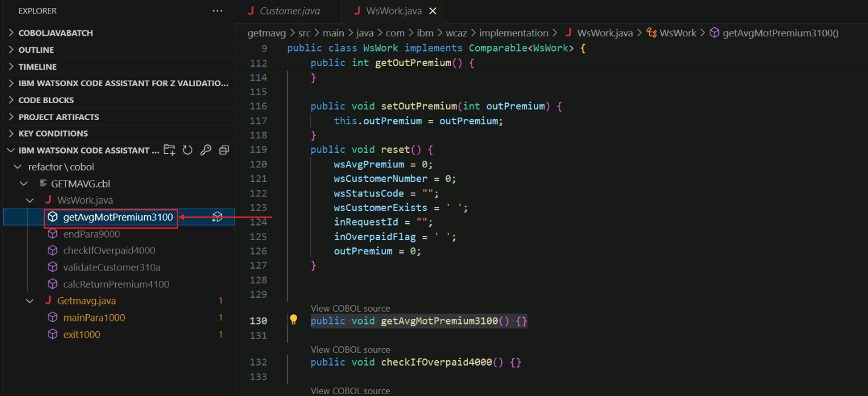Viewport: 868px width, 396px height.
Task: Select calcReturnPremium4100 in the tree
Action: pyautogui.click(x=116, y=284)
